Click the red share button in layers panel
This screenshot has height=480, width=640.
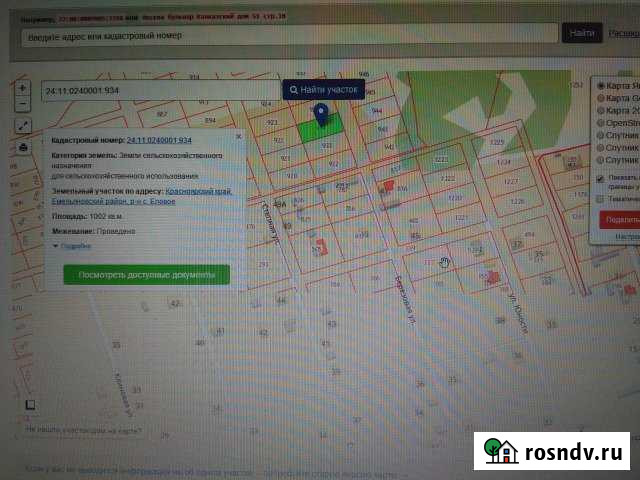click(620, 219)
